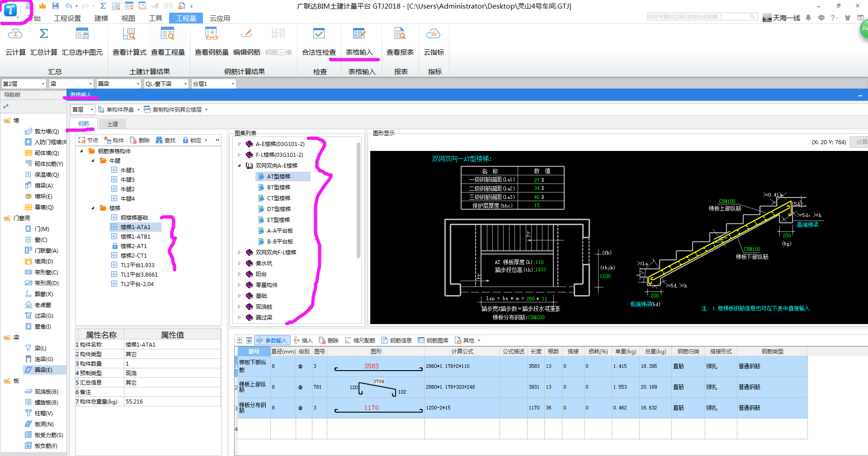Open 查看工程量 view quantities tool
Screen dimensions: 868x456
click(x=168, y=42)
